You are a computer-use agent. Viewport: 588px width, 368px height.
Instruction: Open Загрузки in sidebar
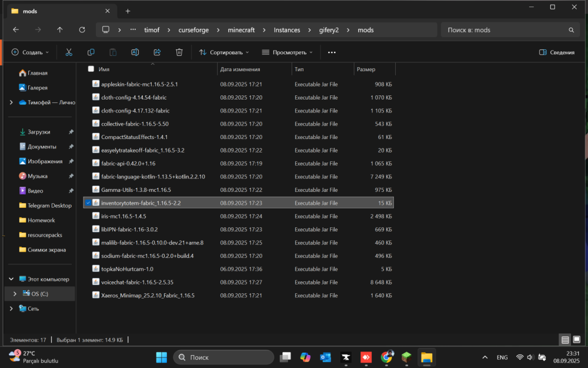[39, 132]
